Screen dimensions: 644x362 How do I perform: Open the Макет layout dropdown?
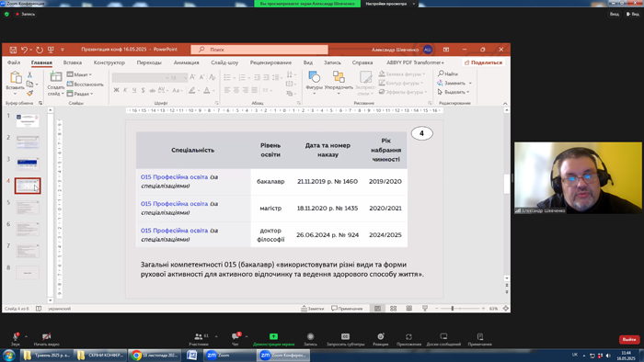79,74
